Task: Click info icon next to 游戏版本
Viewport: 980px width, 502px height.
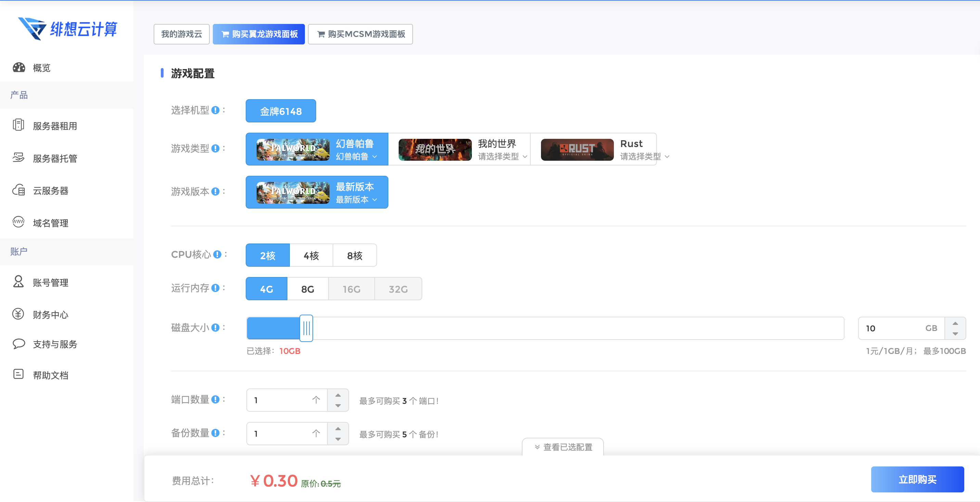Action: [x=215, y=191]
